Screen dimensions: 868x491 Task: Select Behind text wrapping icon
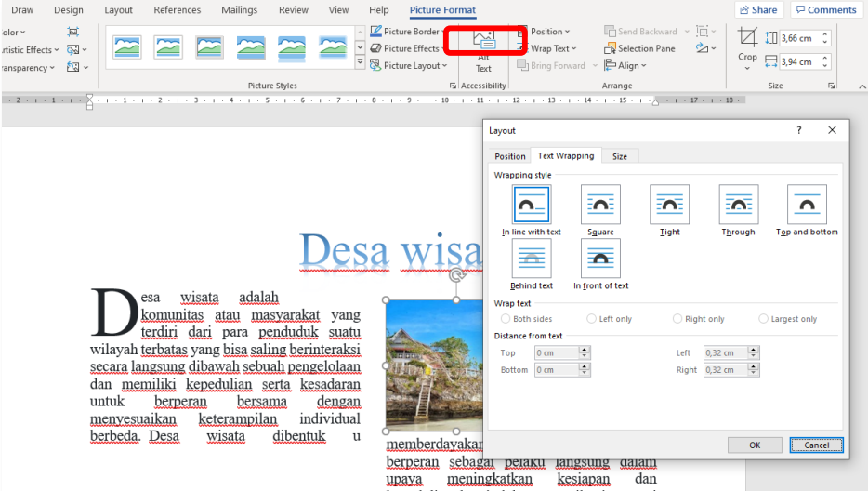point(532,259)
